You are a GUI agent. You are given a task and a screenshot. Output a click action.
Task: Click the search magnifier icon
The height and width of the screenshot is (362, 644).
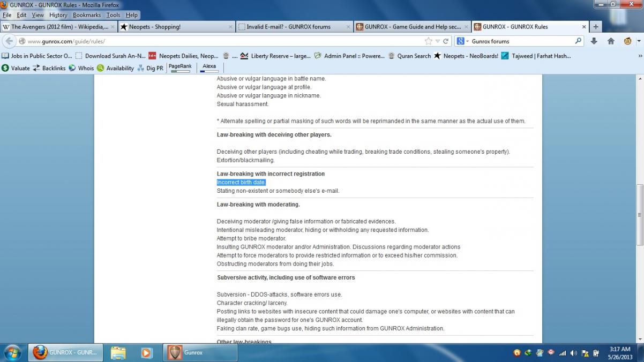[578, 41]
